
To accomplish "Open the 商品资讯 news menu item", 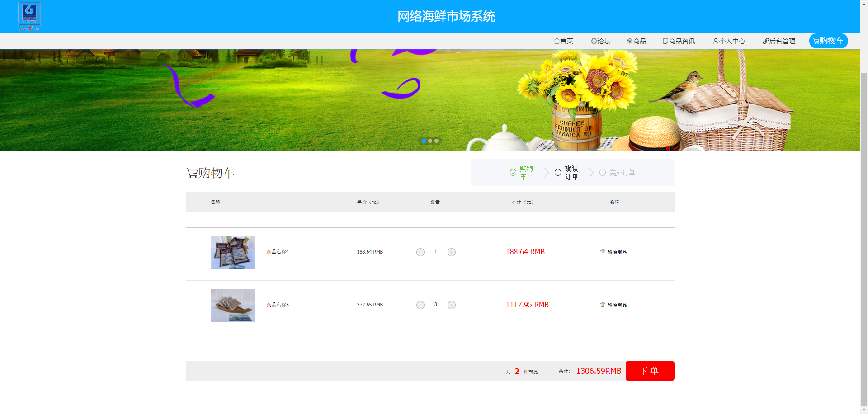I will (679, 41).
